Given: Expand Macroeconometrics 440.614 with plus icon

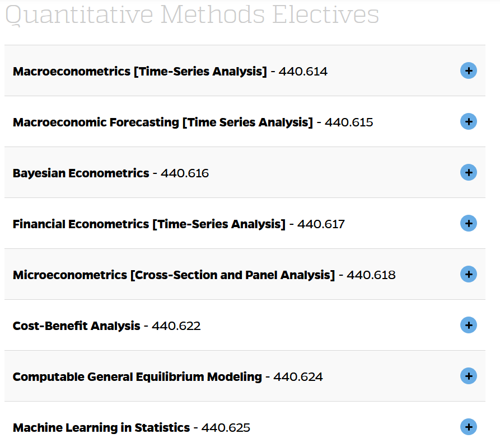Looking at the screenshot, I should pyautogui.click(x=469, y=70).
